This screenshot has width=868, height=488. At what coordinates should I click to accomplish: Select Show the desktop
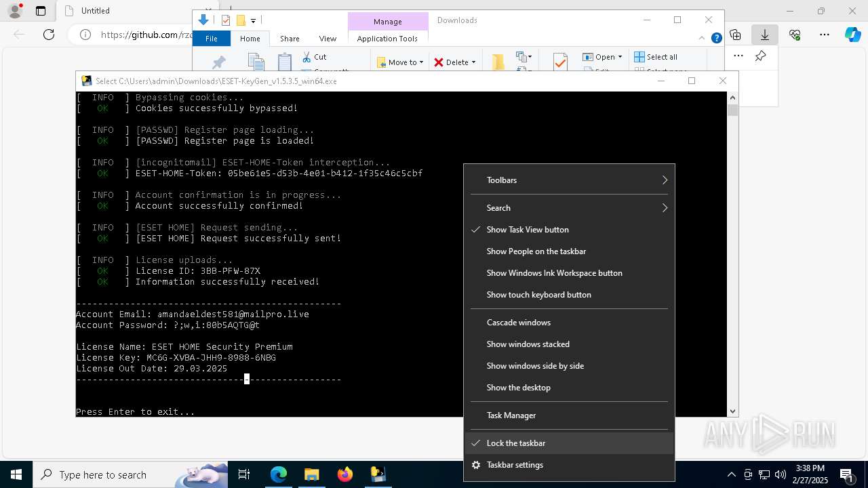(x=570, y=388)
